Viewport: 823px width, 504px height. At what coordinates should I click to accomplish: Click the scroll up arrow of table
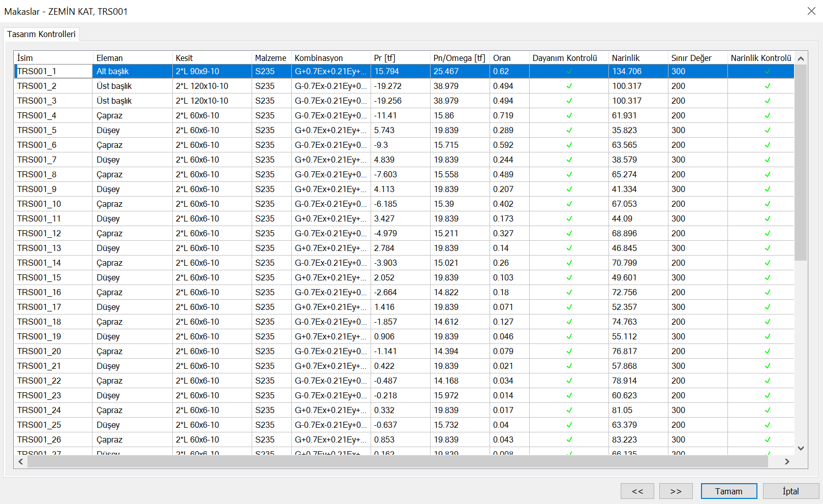pyautogui.click(x=801, y=58)
